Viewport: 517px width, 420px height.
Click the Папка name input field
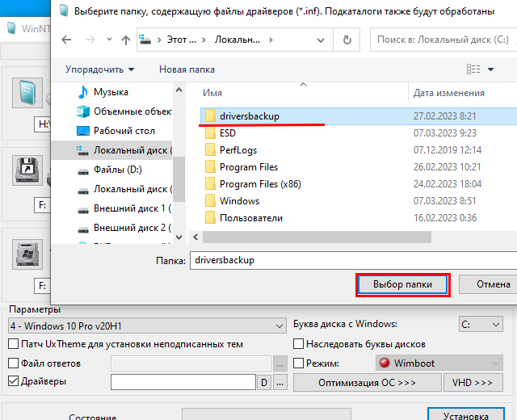[x=353, y=260]
